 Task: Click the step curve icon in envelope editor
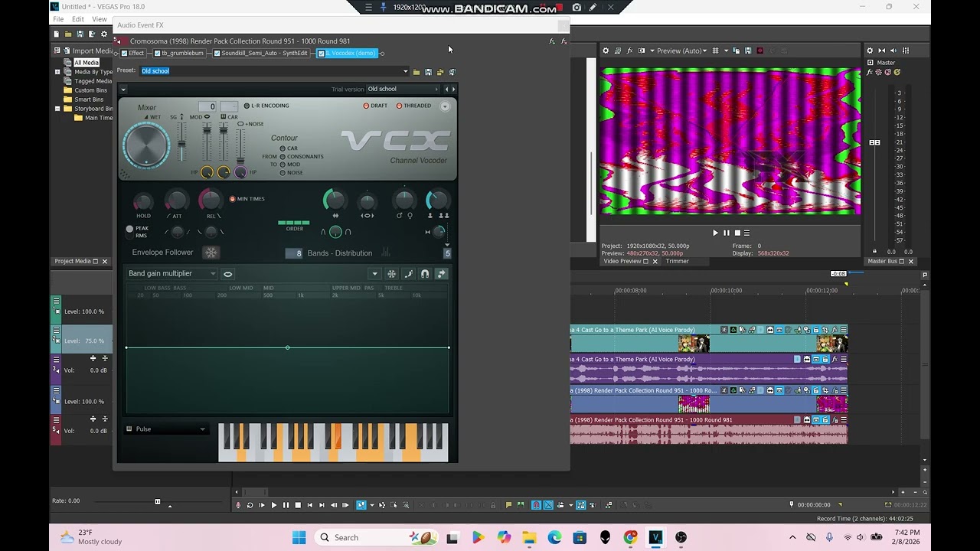(408, 274)
